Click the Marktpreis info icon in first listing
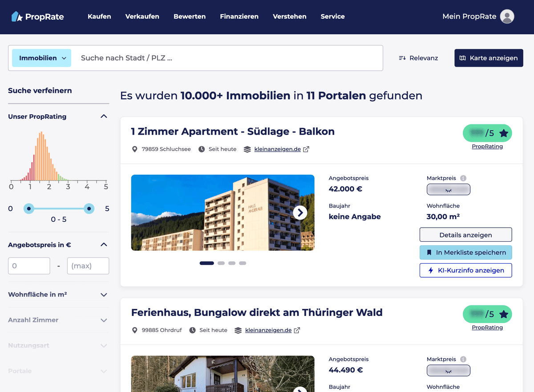The image size is (534, 392). (x=463, y=178)
